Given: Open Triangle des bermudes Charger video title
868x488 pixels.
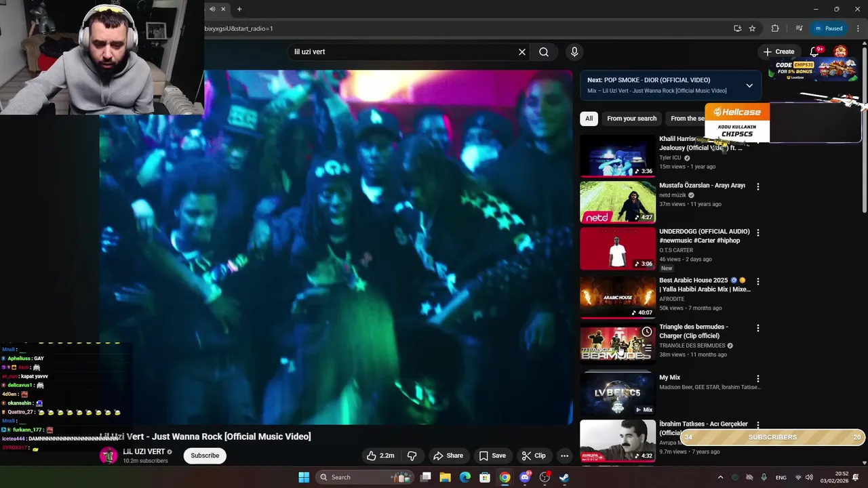Looking at the screenshot, I should pos(694,331).
